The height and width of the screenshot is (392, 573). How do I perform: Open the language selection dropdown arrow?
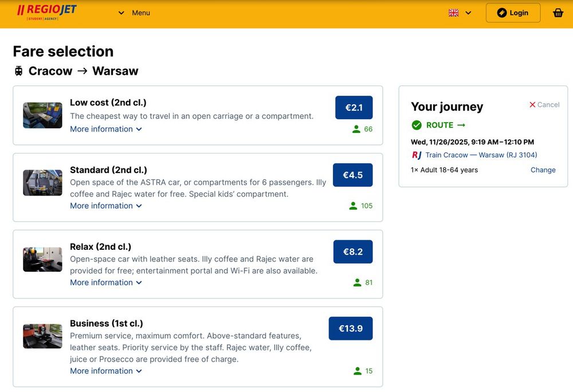coord(468,13)
